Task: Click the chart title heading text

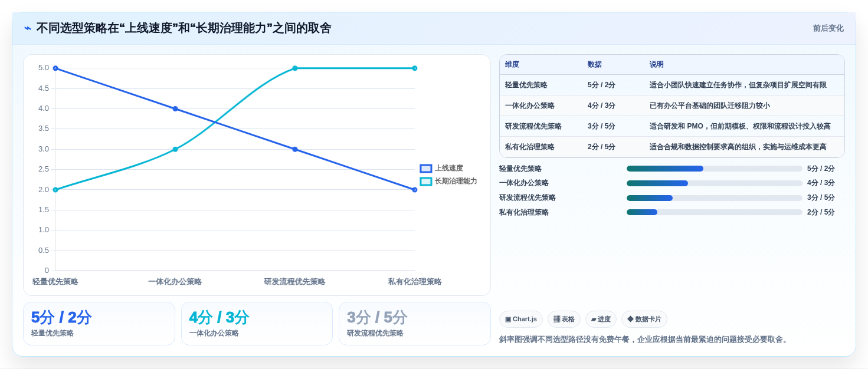Action: point(184,28)
